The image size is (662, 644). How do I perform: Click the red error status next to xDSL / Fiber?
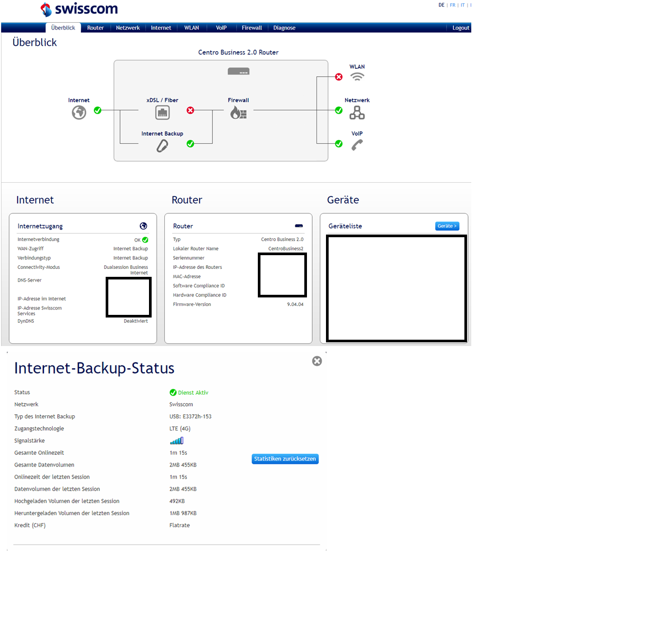pos(190,110)
